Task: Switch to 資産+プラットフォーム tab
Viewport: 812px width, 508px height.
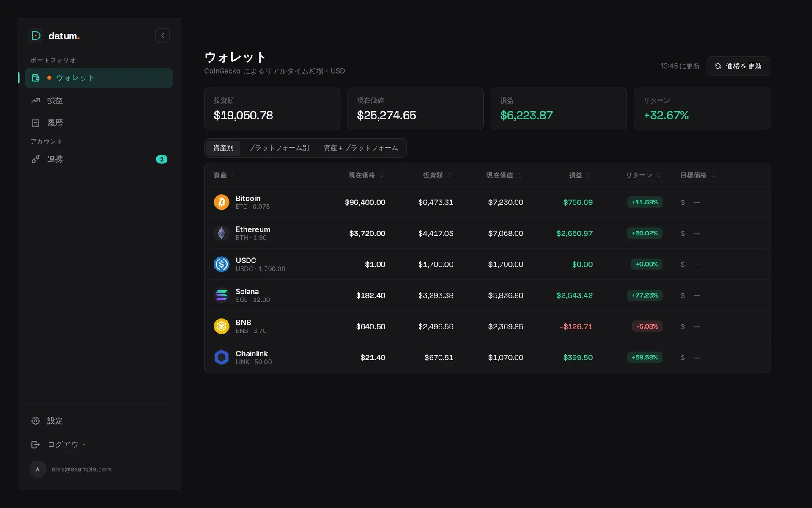Action: click(x=361, y=148)
